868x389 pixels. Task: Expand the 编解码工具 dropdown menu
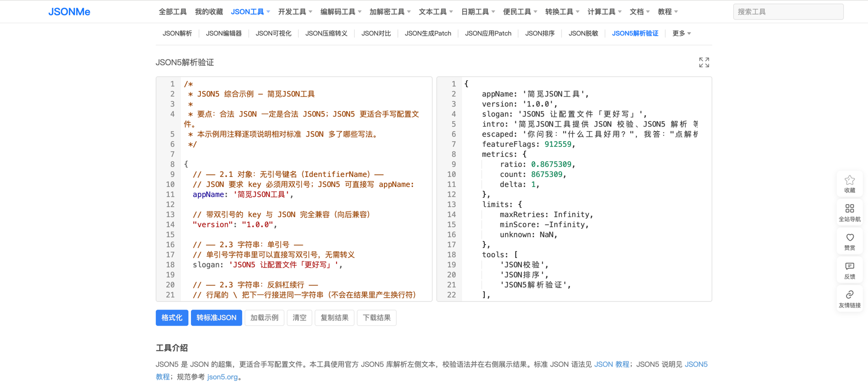pos(341,12)
